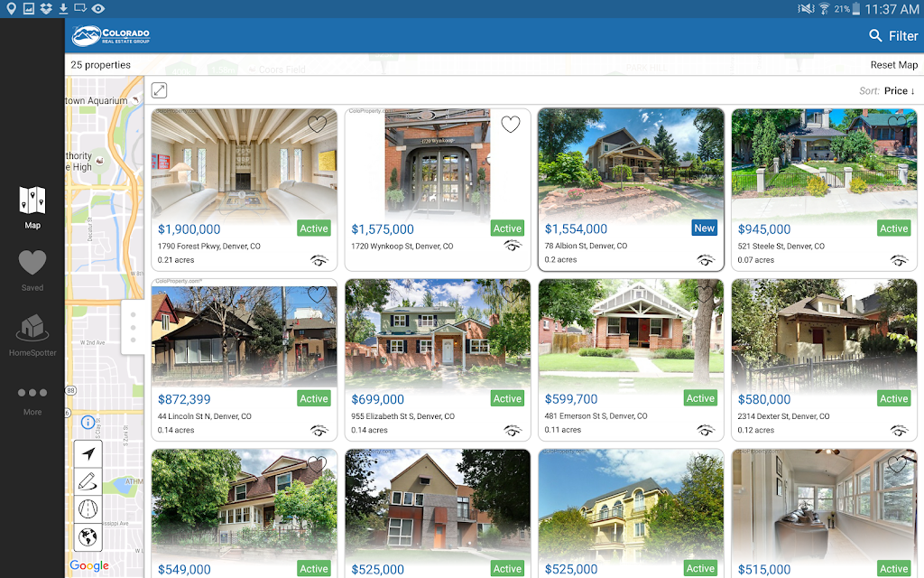Click the locate-me arrow on map
The image size is (924, 578).
pyautogui.click(x=88, y=453)
